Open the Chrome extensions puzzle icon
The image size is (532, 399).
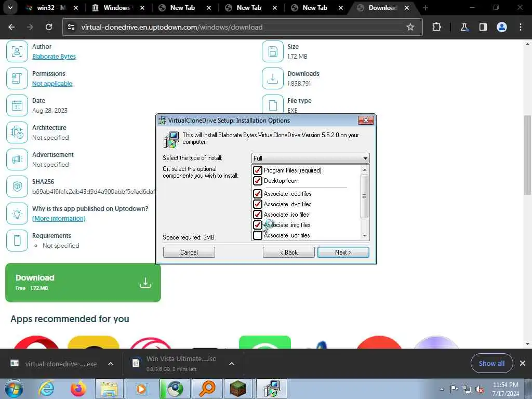(x=436, y=27)
